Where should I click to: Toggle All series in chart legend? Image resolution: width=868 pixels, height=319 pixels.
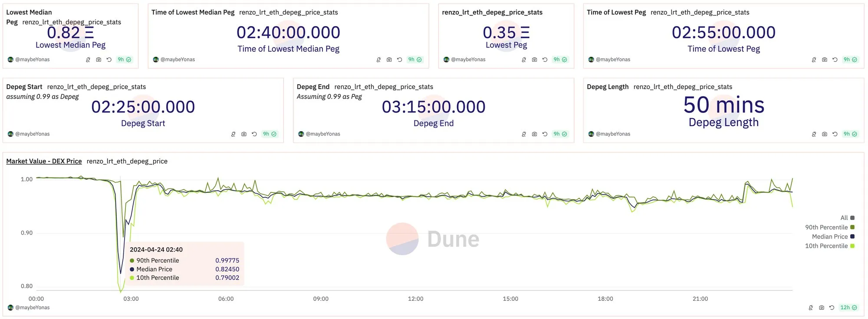[x=847, y=218]
